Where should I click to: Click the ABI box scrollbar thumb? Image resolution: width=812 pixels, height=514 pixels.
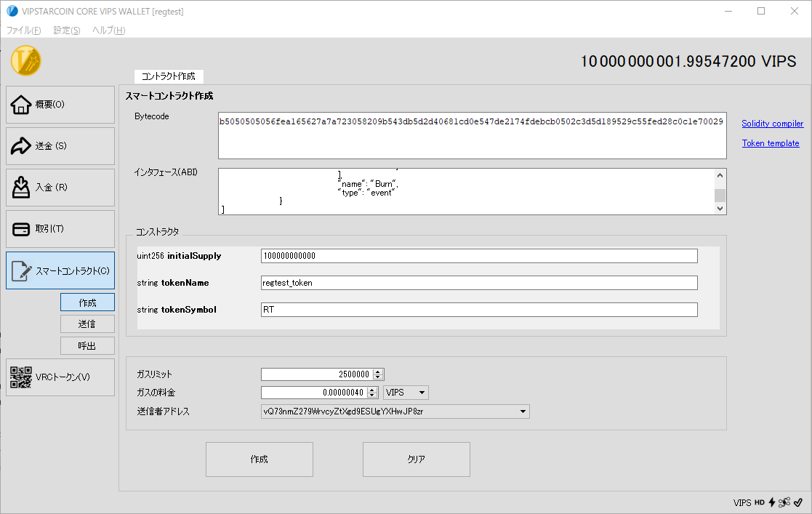pos(720,196)
